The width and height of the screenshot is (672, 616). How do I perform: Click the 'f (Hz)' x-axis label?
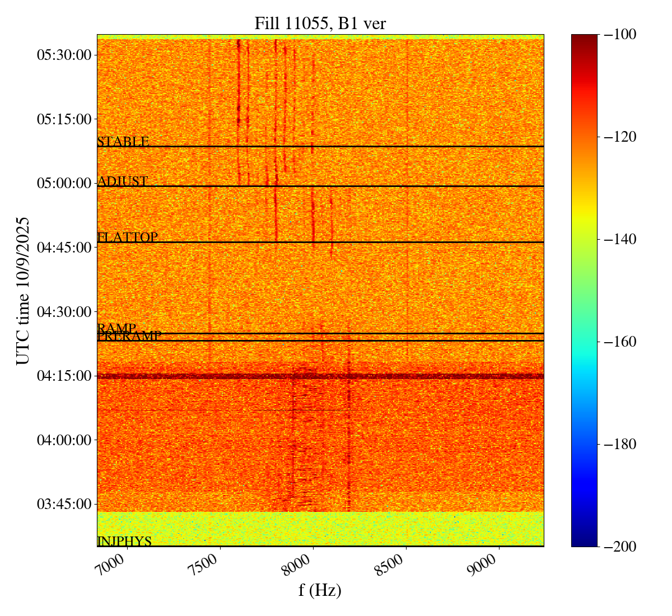click(x=320, y=590)
